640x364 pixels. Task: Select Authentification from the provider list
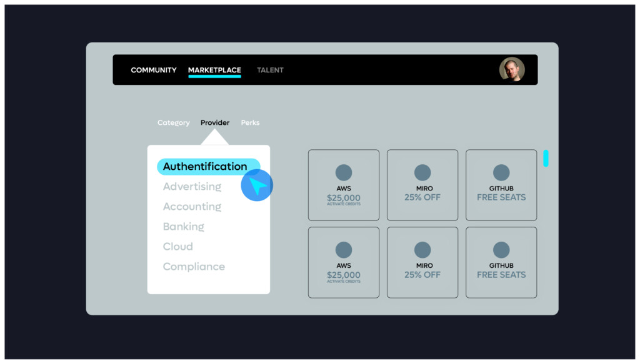point(205,167)
